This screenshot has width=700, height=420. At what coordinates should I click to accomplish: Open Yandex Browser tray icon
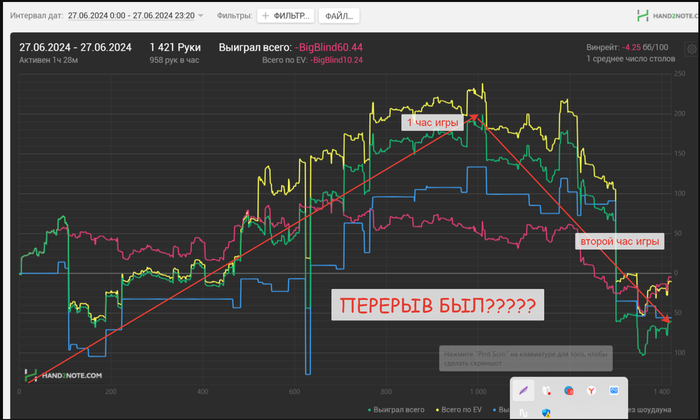[x=591, y=391]
